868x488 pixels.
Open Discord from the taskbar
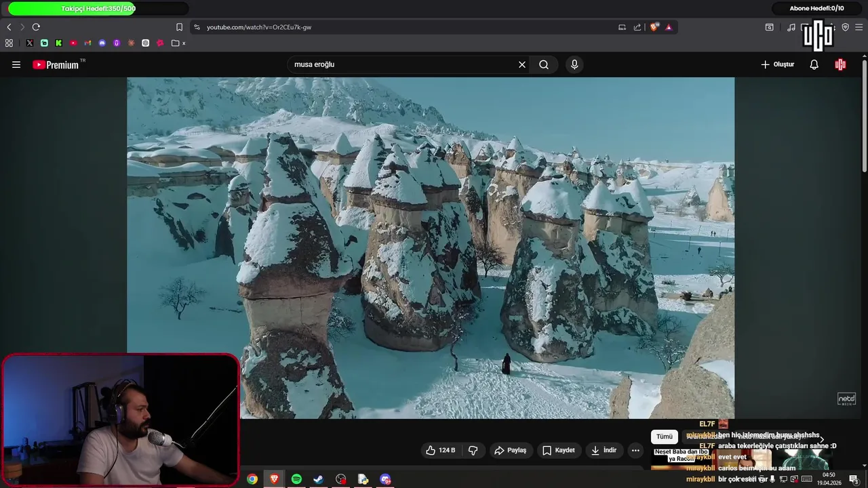click(x=386, y=479)
